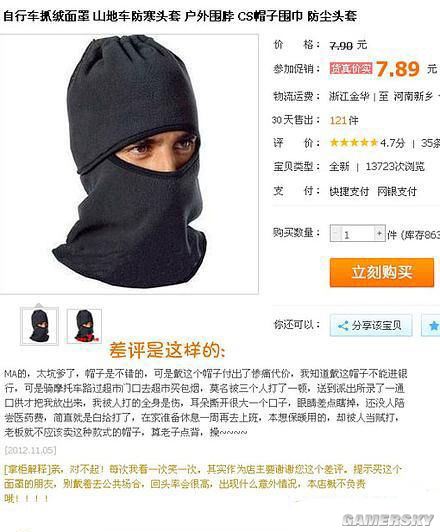440x532 pixels.
Task: Click the 河南新乡 shipping destination selector
Action: click(414, 97)
